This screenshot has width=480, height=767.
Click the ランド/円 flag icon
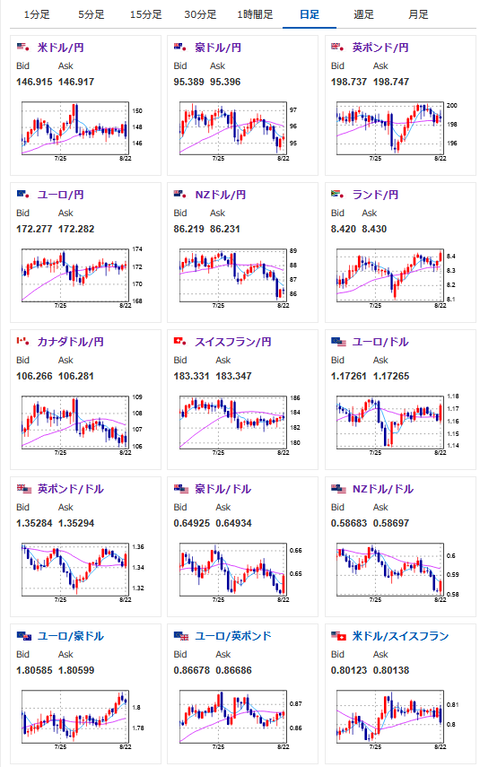[338, 195]
